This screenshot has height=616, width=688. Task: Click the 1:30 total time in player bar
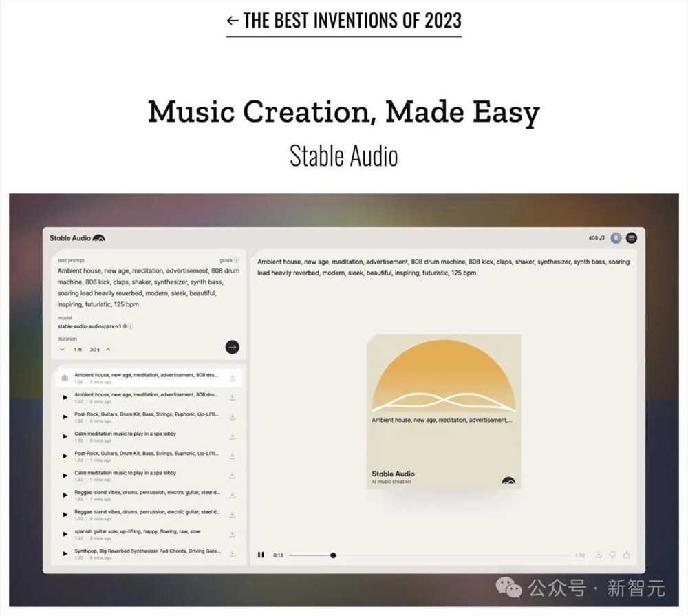(579, 555)
